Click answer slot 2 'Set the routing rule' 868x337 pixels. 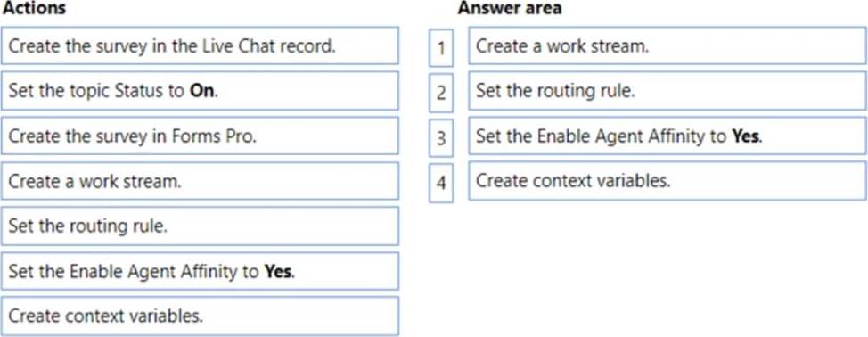pos(667,91)
